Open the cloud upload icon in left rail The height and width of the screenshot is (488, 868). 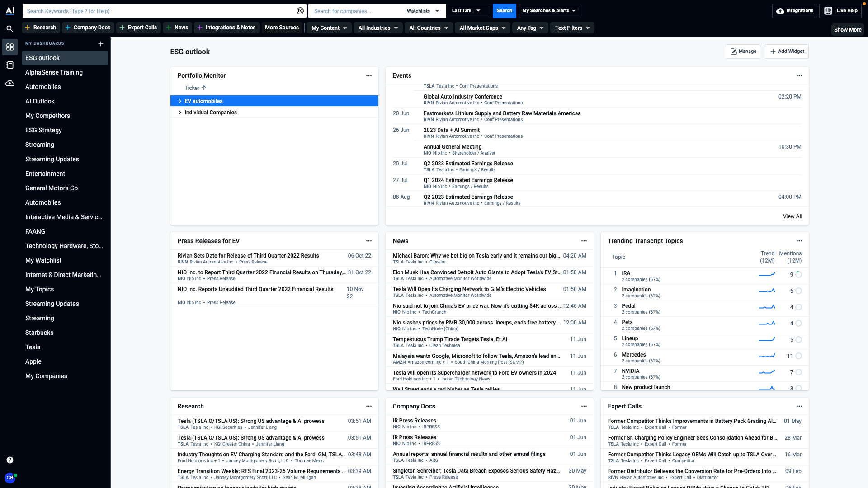tap(10, 84)
